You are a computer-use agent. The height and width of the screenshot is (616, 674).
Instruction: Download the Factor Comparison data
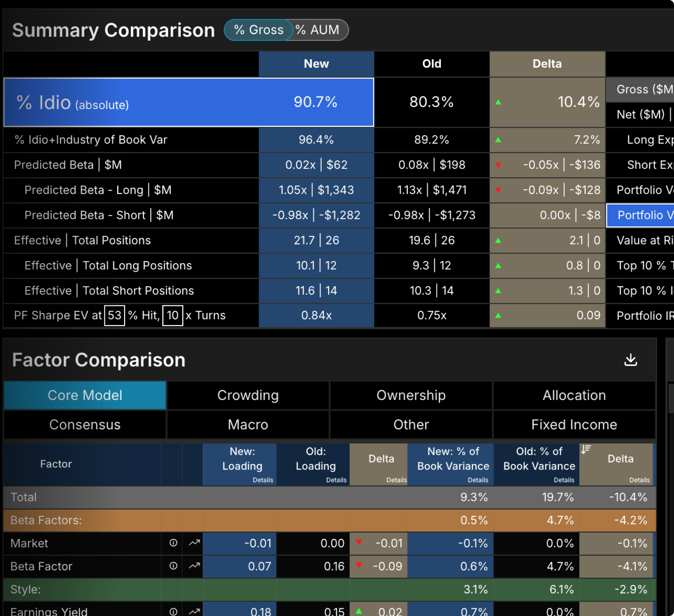[631, 360]
